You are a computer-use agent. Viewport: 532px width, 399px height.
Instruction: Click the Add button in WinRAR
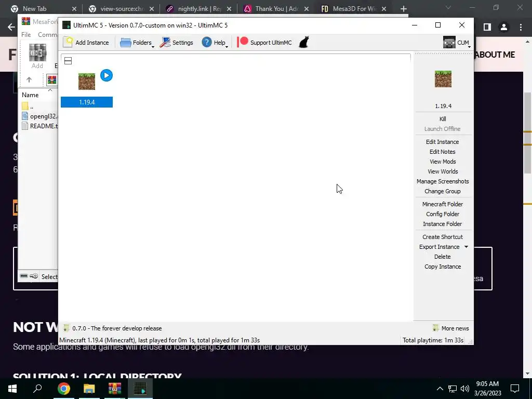click(x=37, y=56)
